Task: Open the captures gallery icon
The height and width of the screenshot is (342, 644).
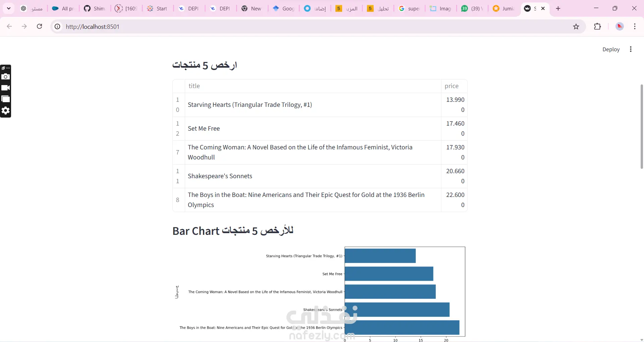Action: point(6,99)
